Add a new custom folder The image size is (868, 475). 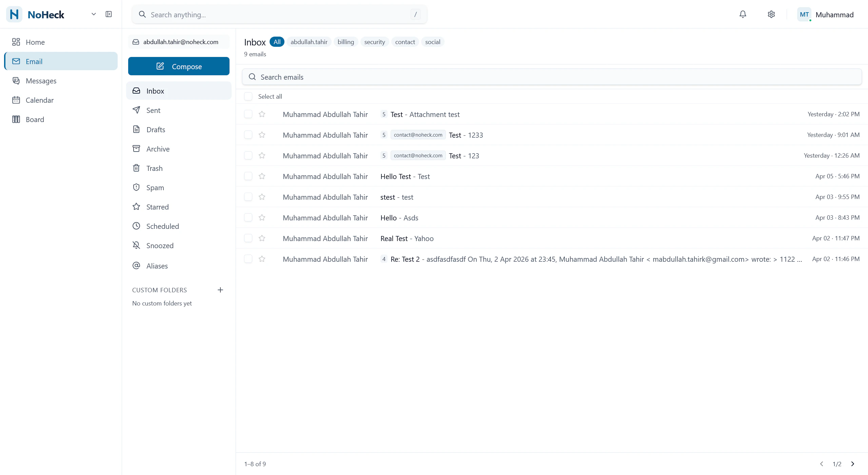tap(220, 290)
